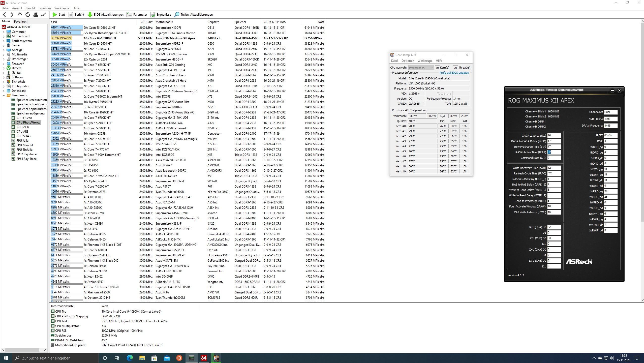Click the Treiber Aktualisierungen magnifier icon

177,15
